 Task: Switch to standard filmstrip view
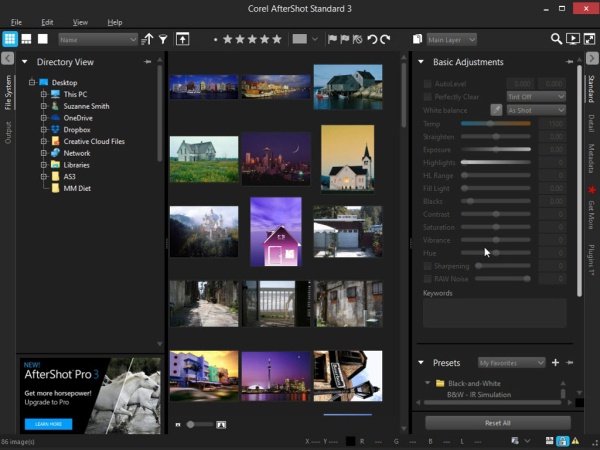(26, 39)
